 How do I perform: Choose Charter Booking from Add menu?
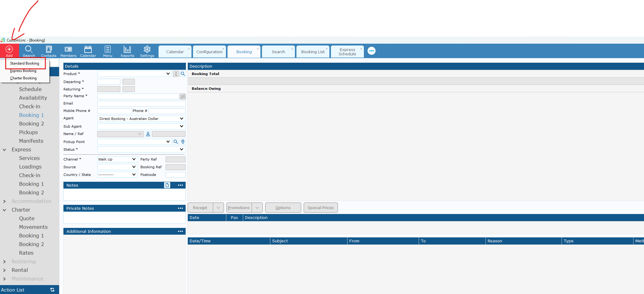(23, 78)
